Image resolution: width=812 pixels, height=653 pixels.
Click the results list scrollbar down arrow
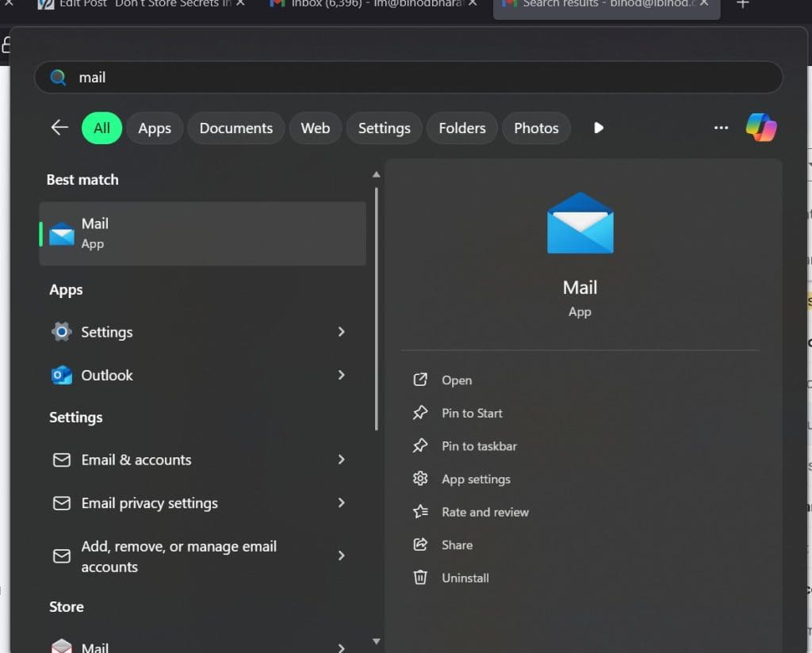(377, 641)
